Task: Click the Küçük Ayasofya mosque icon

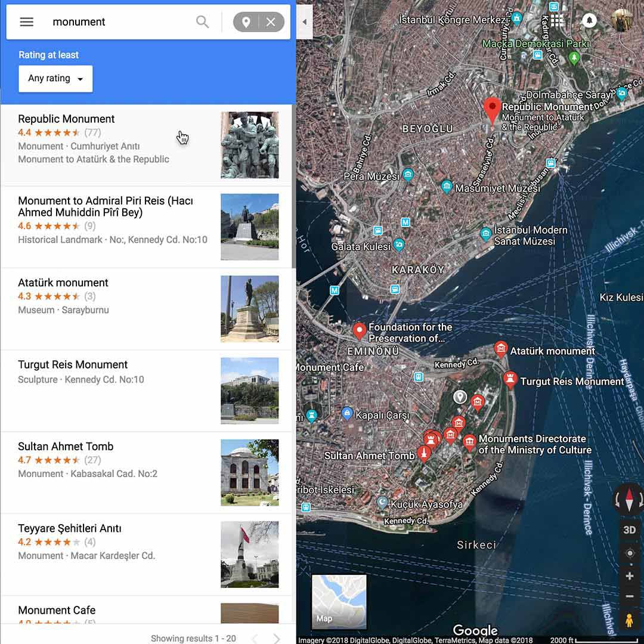Action: point(383,502)
